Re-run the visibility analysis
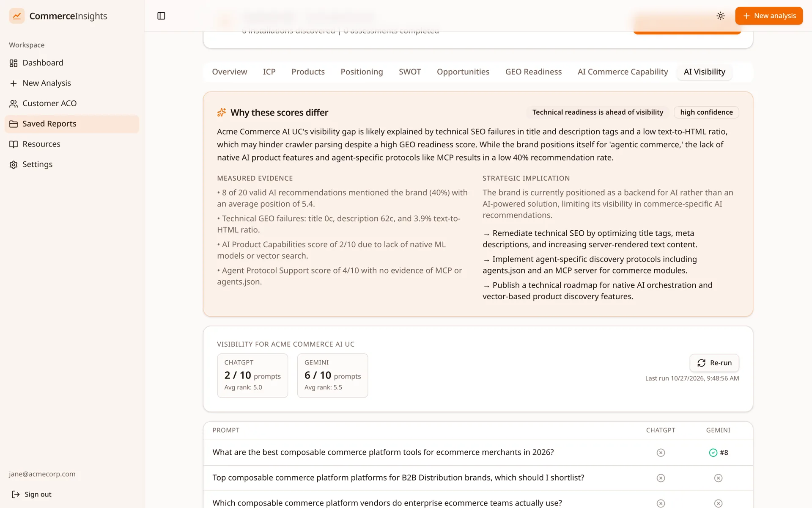This screenshot has height=508, width=812. click(x=714, y=363)
